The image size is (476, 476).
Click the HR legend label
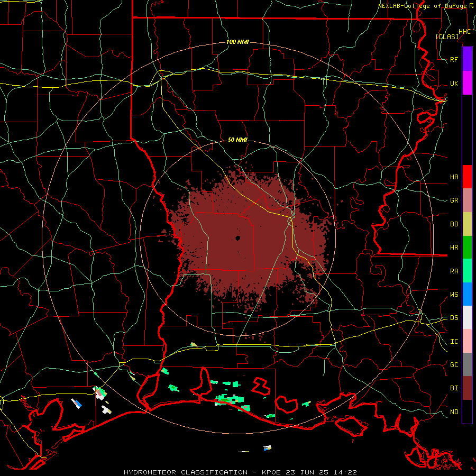point(454,248)
